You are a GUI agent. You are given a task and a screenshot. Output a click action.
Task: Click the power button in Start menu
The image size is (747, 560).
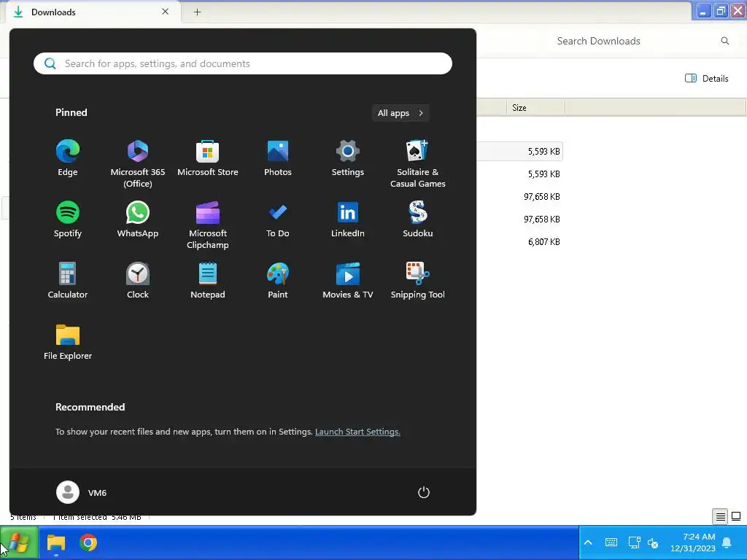pyautogui.click(x=424, y=492)
